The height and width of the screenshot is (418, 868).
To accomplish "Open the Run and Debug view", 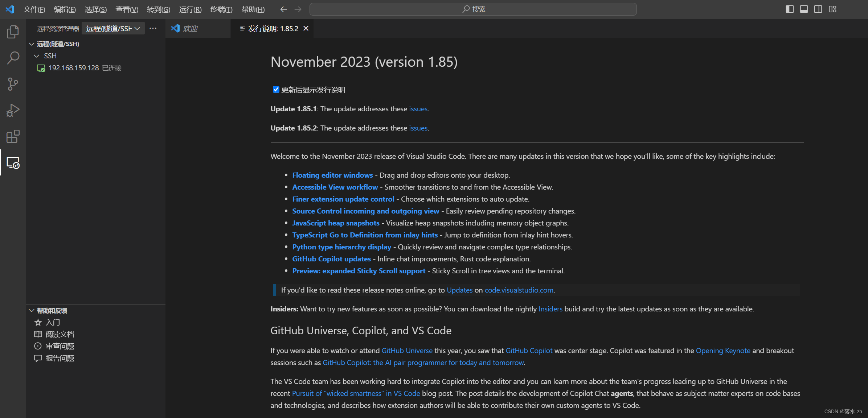I will [13, 110].
